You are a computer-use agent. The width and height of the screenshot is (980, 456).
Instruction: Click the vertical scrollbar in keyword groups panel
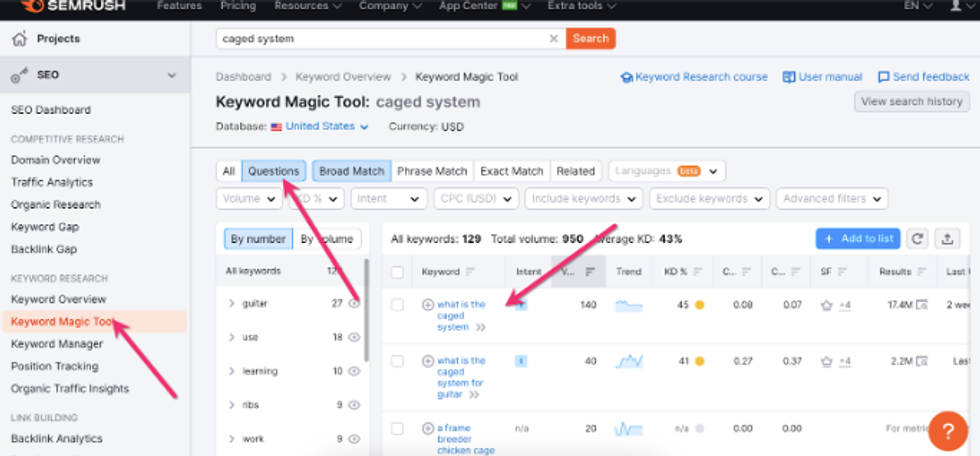pyautogui.click(x=366, y=310)
